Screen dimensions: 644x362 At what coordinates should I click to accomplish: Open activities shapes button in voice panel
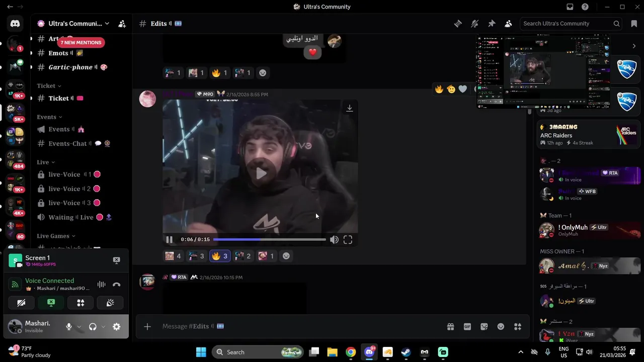[80, 303]
